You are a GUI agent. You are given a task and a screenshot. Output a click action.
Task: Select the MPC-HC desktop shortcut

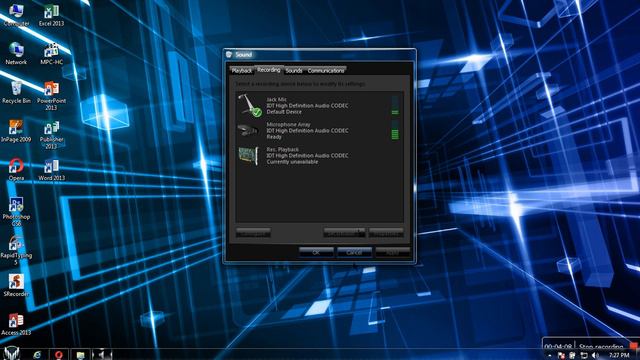(51, 53)
